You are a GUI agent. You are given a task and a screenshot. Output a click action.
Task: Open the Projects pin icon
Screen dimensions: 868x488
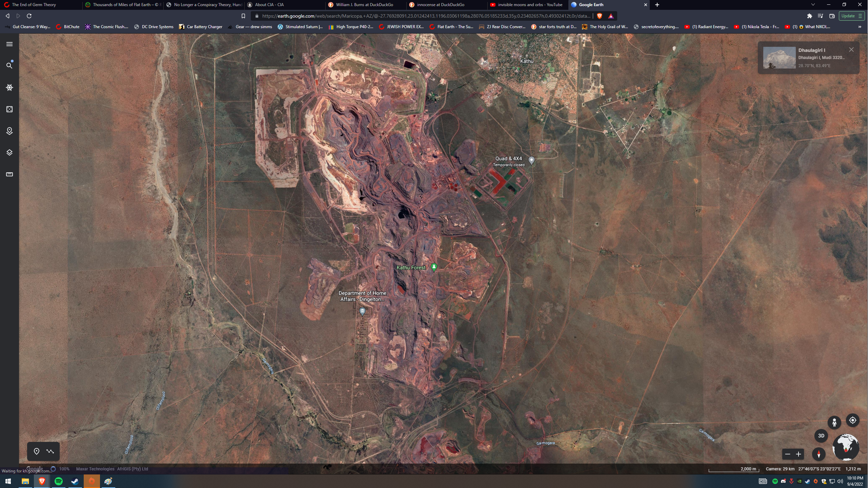[x=9, y=131]
